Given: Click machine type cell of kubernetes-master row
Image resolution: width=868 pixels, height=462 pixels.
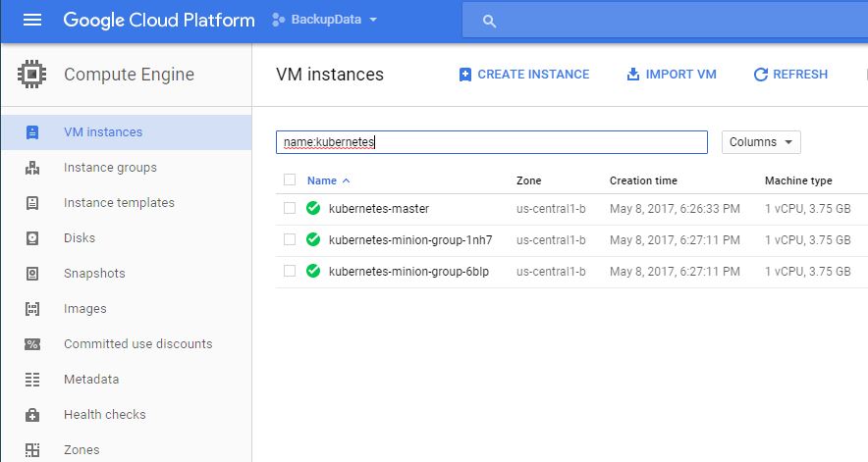Looking at the screenshot, I should pos(808,209).
